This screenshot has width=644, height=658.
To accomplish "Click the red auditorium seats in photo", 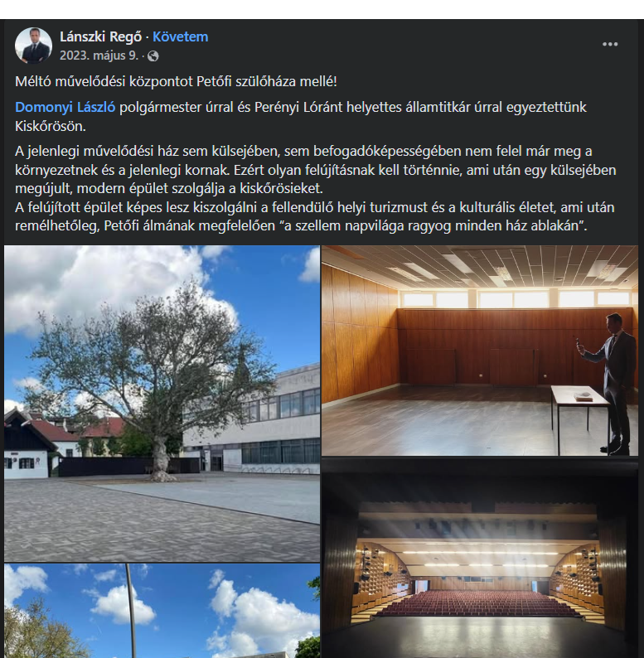I will [x=477, y=603].
